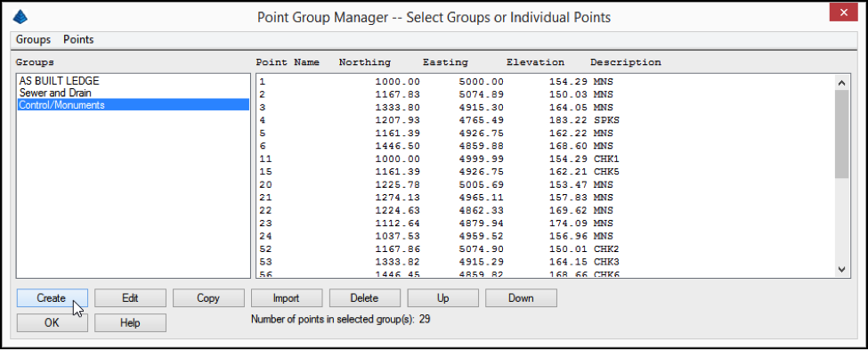868x350 pixels.
Task: Select point 2 row with northing 1167.83
Action: click(x=545, y=94)
